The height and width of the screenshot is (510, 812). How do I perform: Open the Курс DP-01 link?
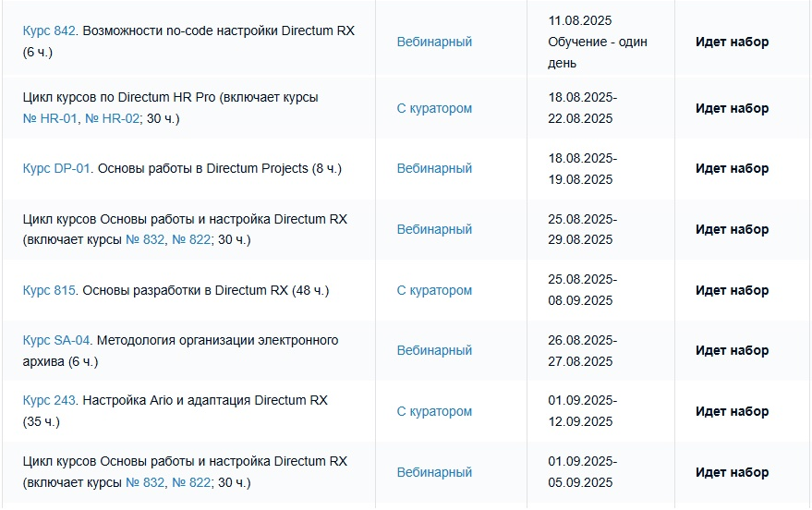(56, 169)
